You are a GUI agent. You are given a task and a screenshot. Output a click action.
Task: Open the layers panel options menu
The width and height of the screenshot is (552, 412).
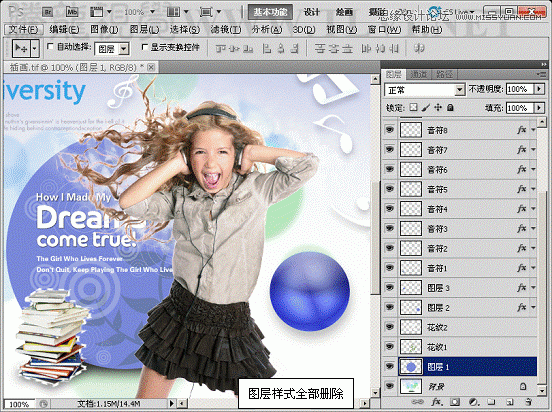click(x=542, y=74)
